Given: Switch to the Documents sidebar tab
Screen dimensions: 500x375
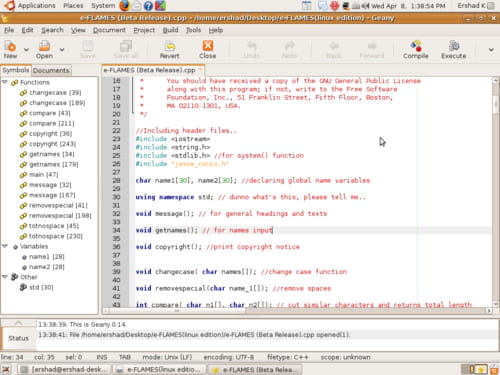Looking at the screenshot, I should coord(51,70).
